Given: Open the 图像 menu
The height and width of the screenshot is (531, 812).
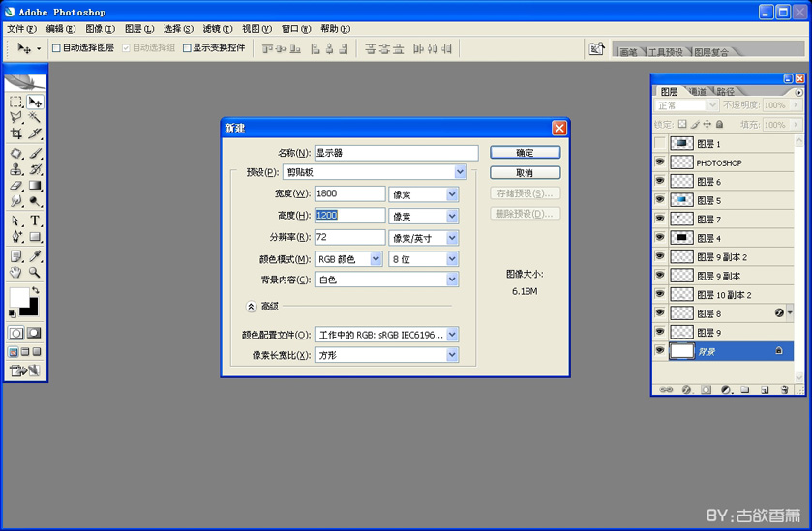Looking at the screenshot, I should coord(100,29).
